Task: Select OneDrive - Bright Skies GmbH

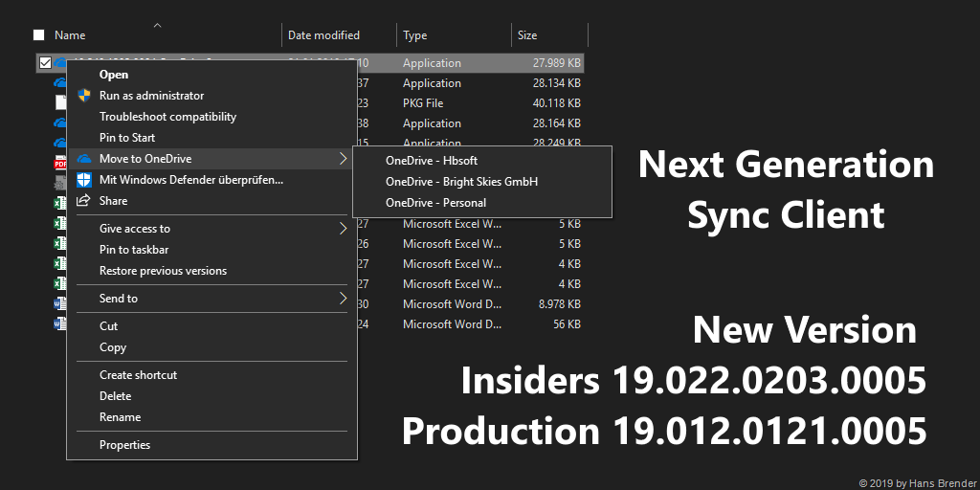Action: pos(461,182)
